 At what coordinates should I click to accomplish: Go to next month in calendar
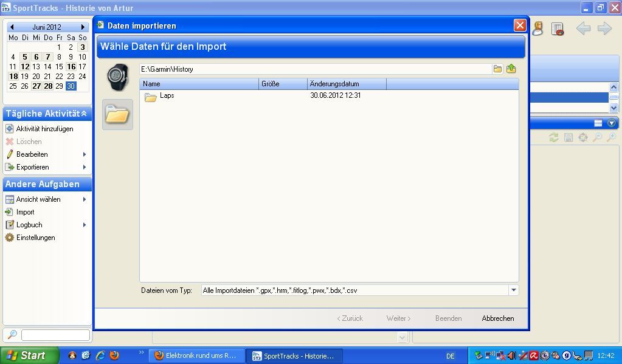pos(83,27)
